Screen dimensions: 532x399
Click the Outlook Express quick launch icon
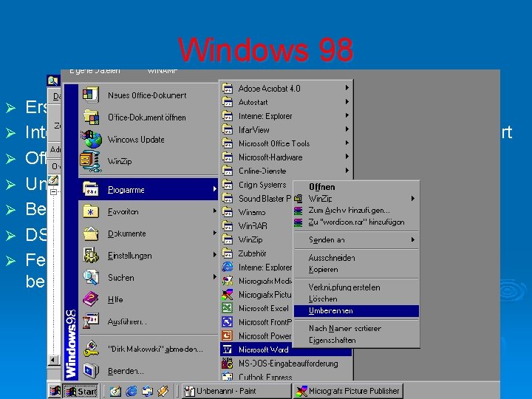(x=147, y=391)
